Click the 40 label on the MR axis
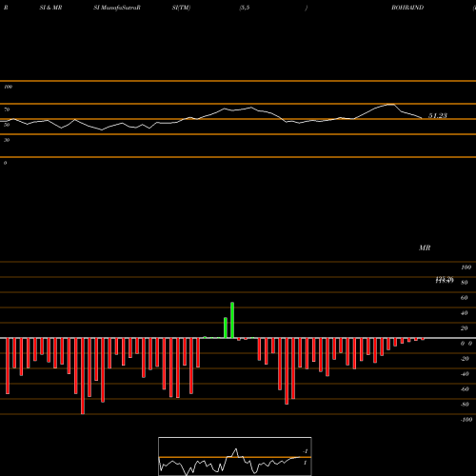476x476 pixels. (465, 313)
